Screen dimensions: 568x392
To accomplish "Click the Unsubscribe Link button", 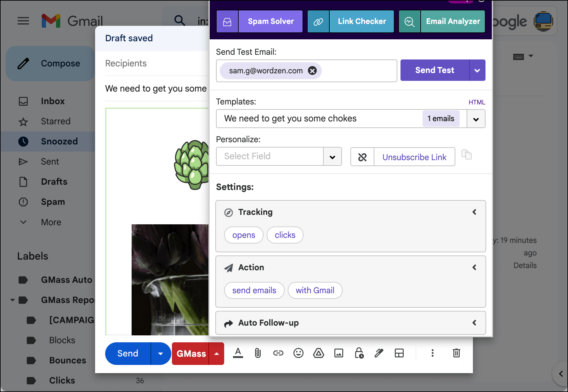I will pyautogui.click(x=414, y=157).
